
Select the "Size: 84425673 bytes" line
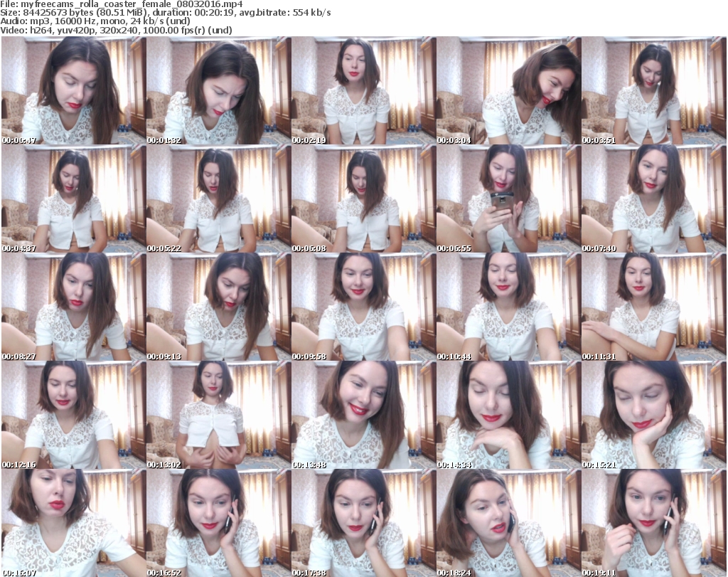(165, 13)
